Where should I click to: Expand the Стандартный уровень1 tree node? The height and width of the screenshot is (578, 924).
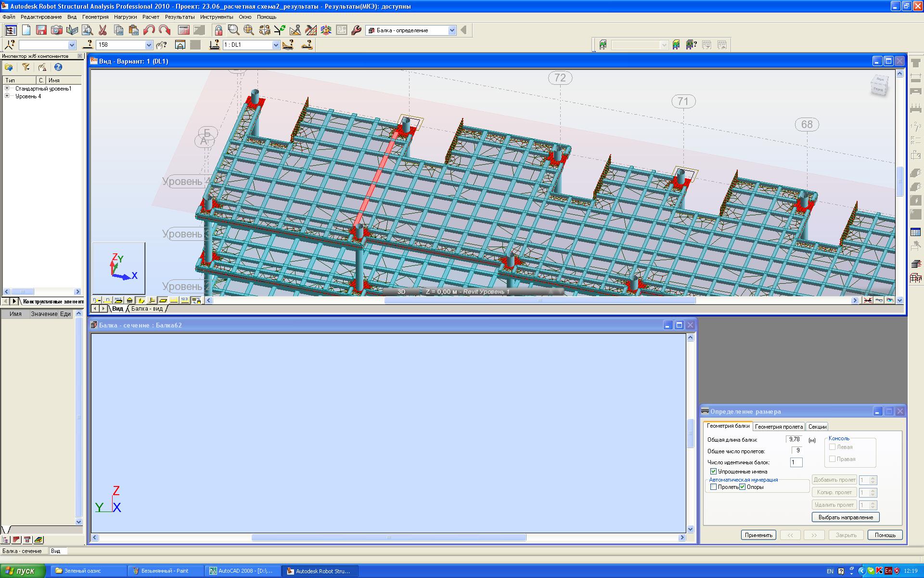7,89
